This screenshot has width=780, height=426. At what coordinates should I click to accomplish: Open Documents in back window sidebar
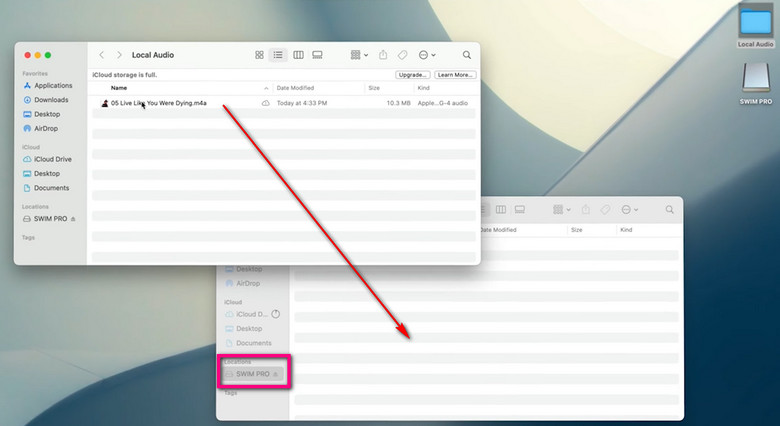(x=248, y=343)
